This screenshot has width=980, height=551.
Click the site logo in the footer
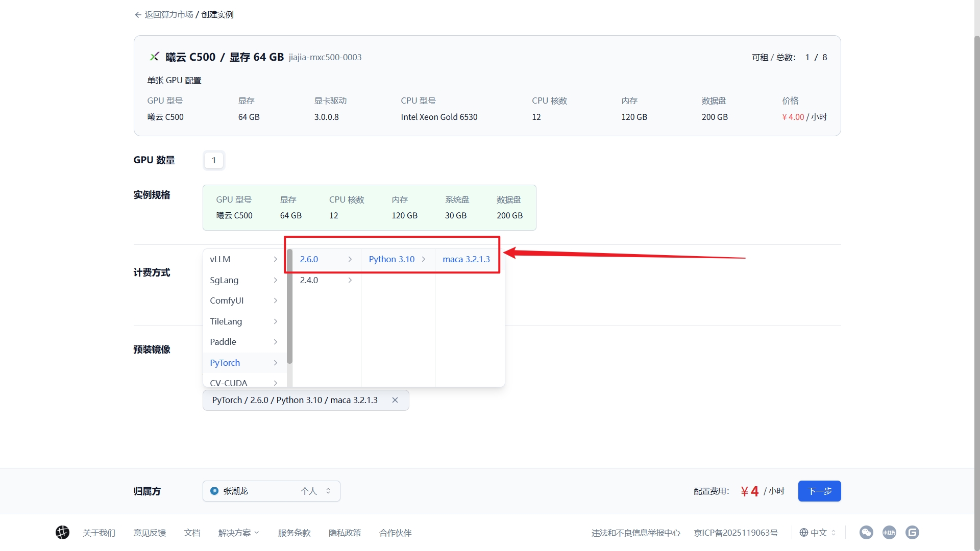pos(62,533)
